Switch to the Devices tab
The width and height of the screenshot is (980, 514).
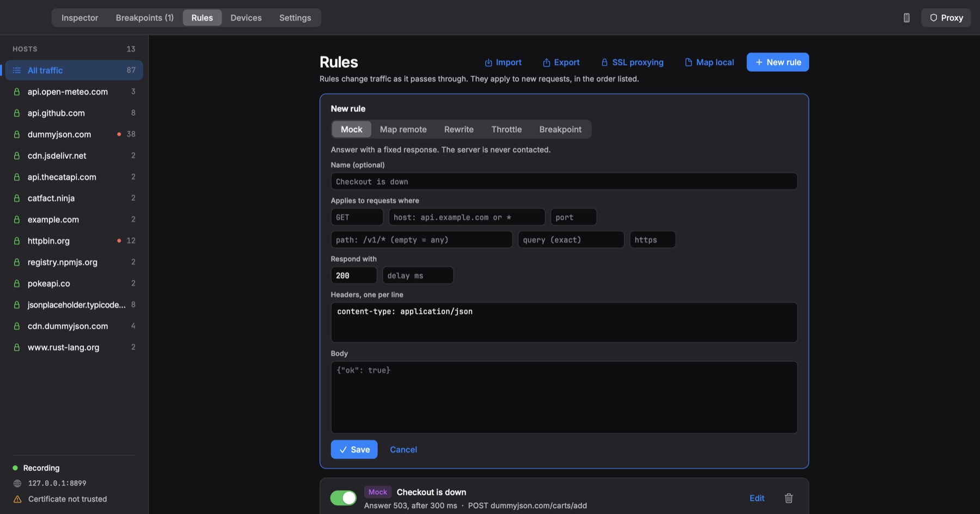tap(246, 18)
